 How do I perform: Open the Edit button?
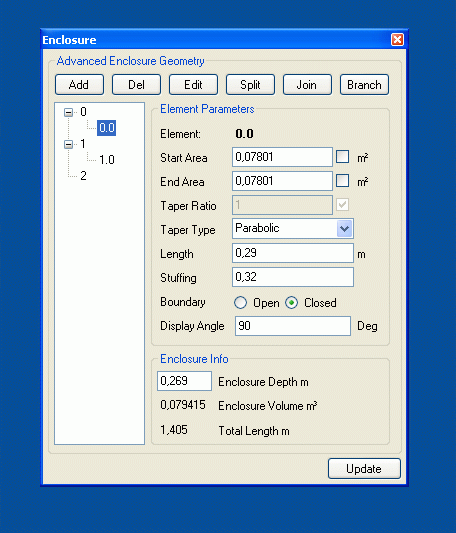coord(193,85)
